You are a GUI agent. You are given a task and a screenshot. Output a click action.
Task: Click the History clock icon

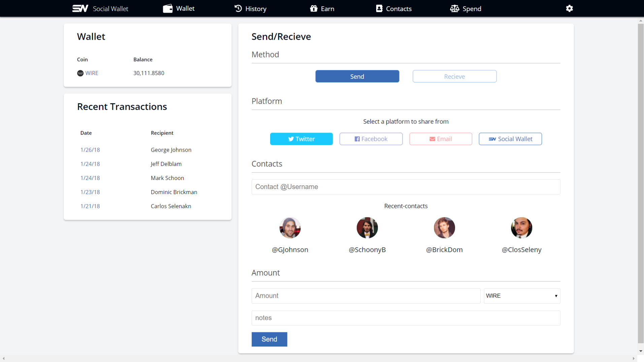[238, 8]
